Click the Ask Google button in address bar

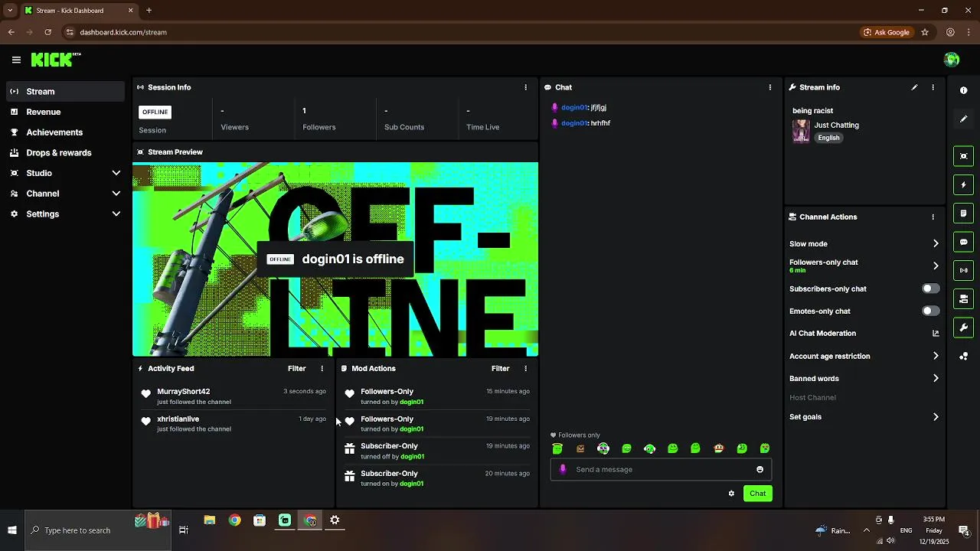[887, 32]
